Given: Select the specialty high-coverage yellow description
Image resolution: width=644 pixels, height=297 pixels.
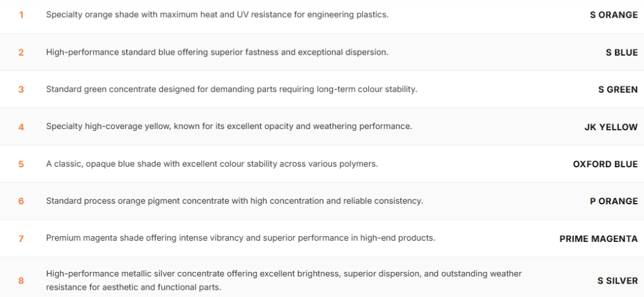Looking at the screenshot, I should point(229,127).
